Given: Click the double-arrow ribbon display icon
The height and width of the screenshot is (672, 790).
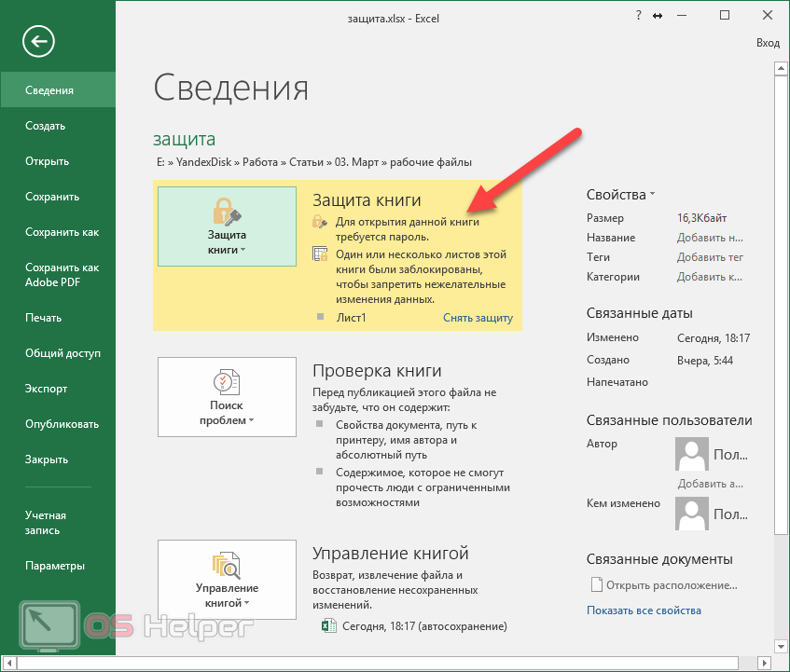Looking at the screenshot, I should click(x=658, y=16).
